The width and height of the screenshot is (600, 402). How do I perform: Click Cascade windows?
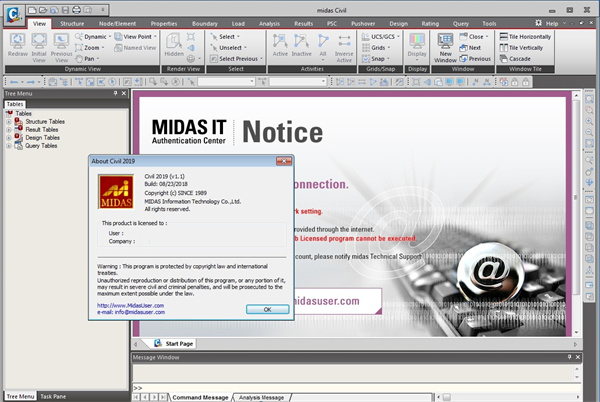pos(515,59)
